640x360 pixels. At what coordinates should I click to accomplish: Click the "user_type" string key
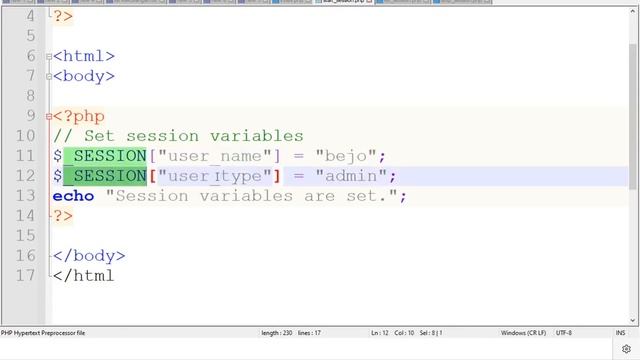[215, 176]
